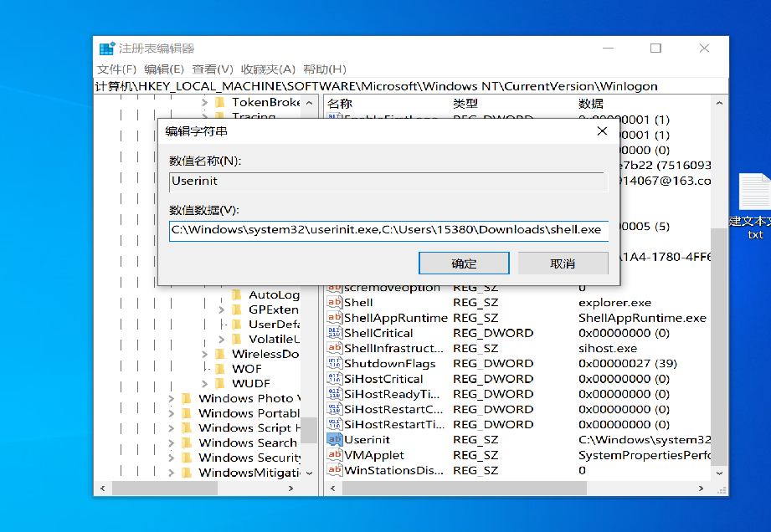771x532 pixels.
Task: Click the AutoLog folder icon
Action: point(237,294)
